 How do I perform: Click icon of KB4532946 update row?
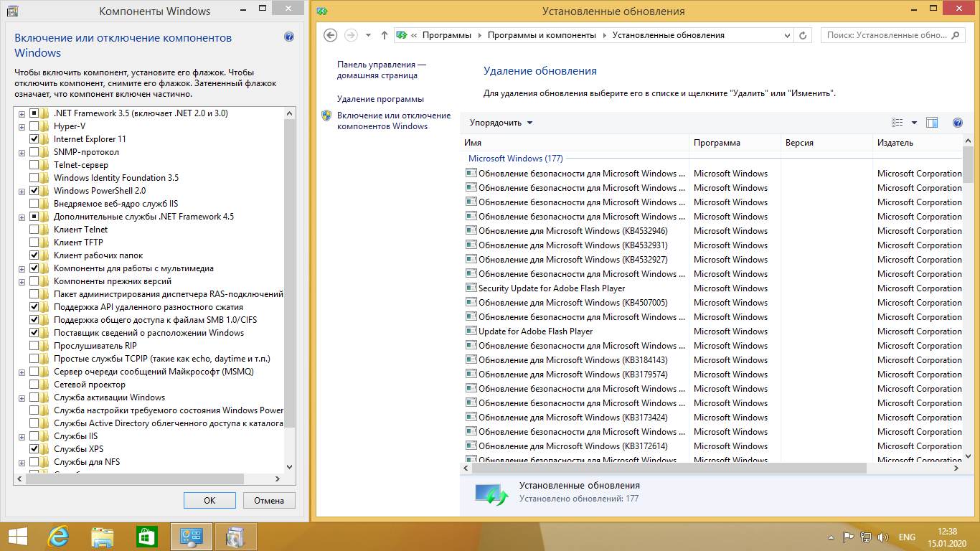pos(471,230)
